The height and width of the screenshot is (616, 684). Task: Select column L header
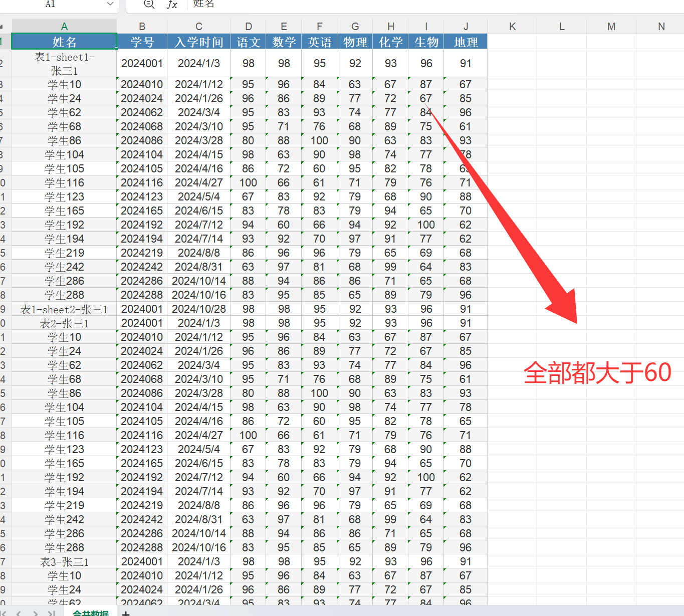(562, 27)
